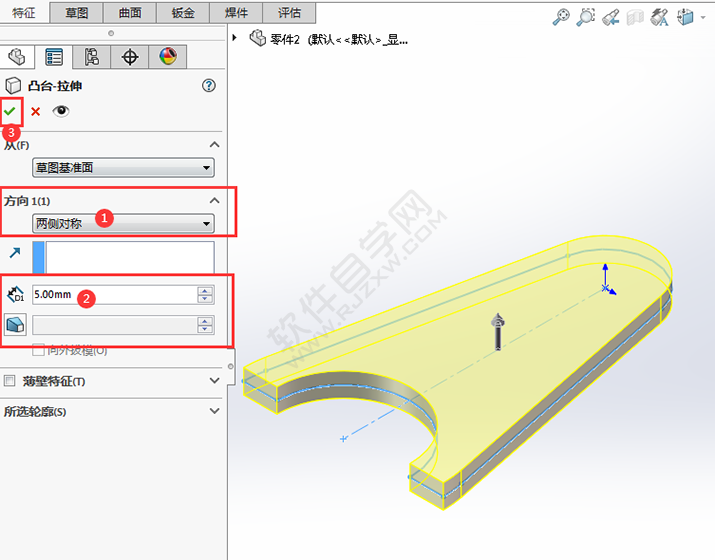Open the View Orientation cube icon
The height and width of the screenshot is (560, 715).
point(685,17)
